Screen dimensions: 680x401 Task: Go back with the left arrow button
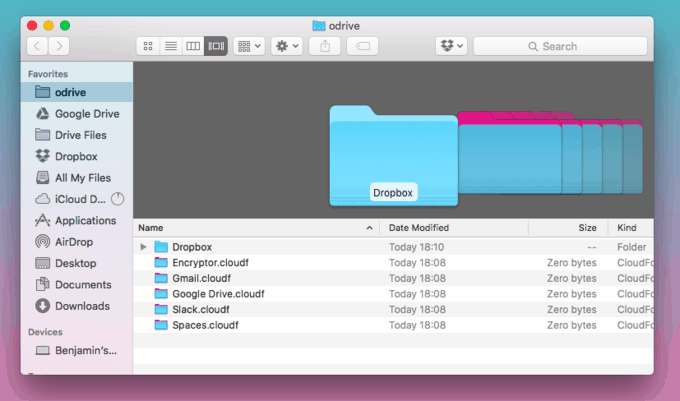coord(37,46)
